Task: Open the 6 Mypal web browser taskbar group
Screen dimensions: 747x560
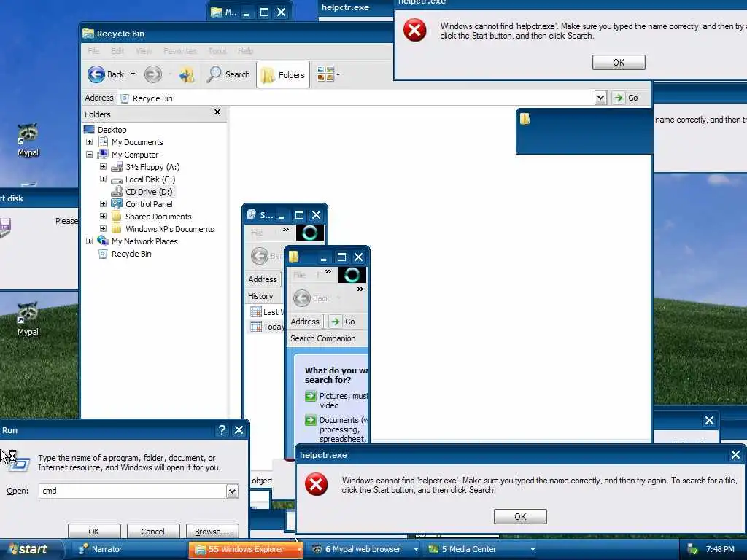Action: tap(363, 549)
